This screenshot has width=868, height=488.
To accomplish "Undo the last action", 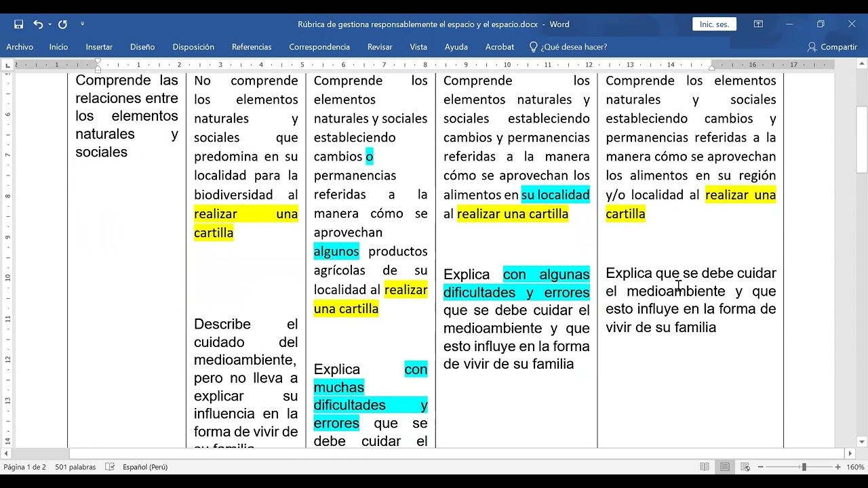I will 38,24.
